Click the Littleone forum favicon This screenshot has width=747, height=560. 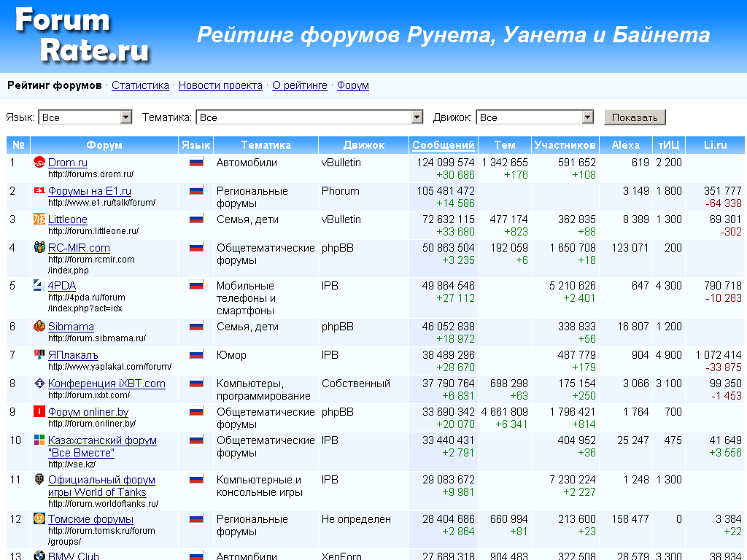tap(39, 219)
